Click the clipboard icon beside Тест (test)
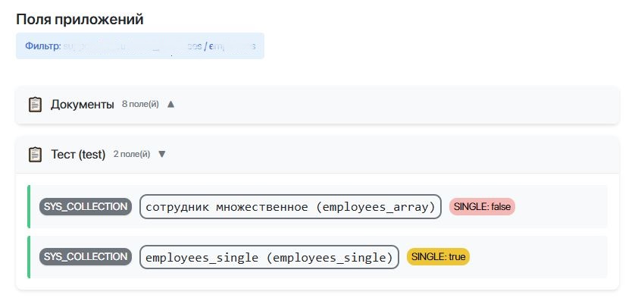644x298 pixels. point(35,155)
